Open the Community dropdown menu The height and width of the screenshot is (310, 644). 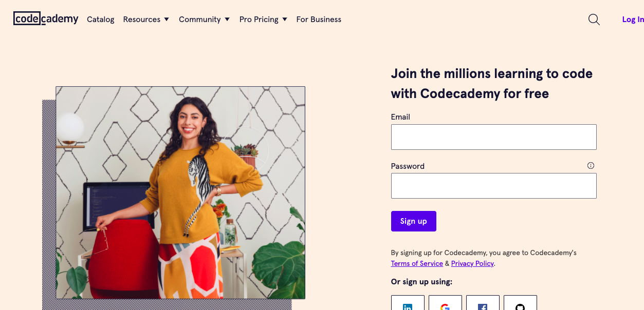[204, 20]
